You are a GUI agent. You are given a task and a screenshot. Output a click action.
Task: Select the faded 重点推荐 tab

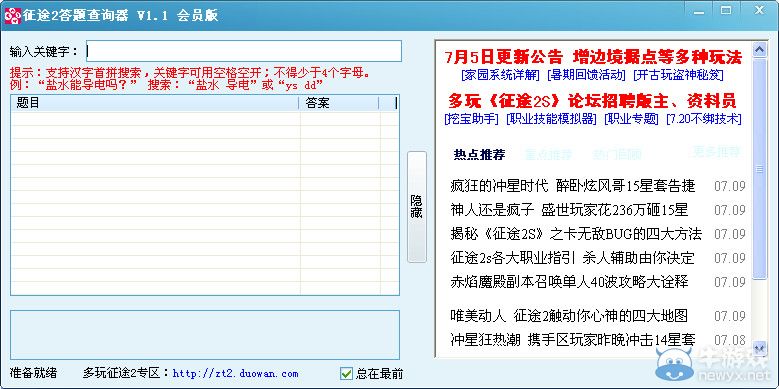coord(548,155)
